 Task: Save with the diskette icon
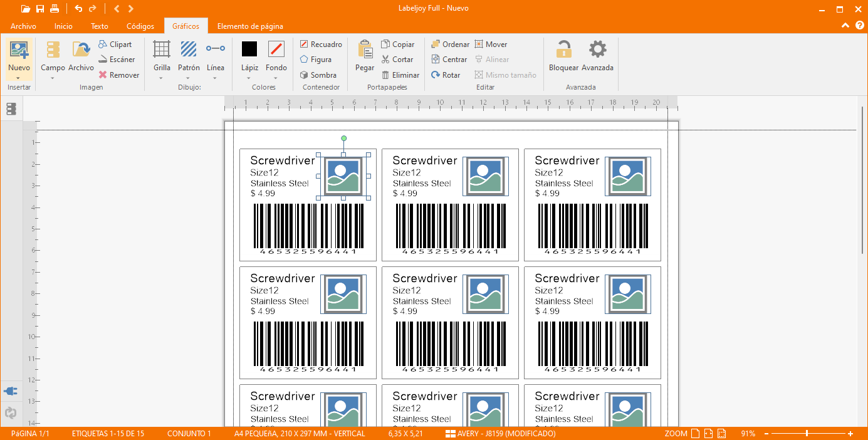click(40, 9)
